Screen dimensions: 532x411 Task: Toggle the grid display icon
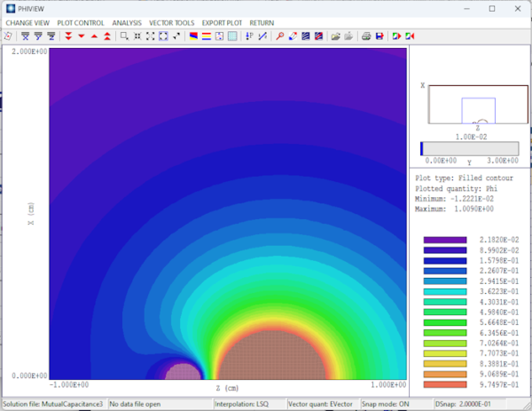(x=232, y=36)
